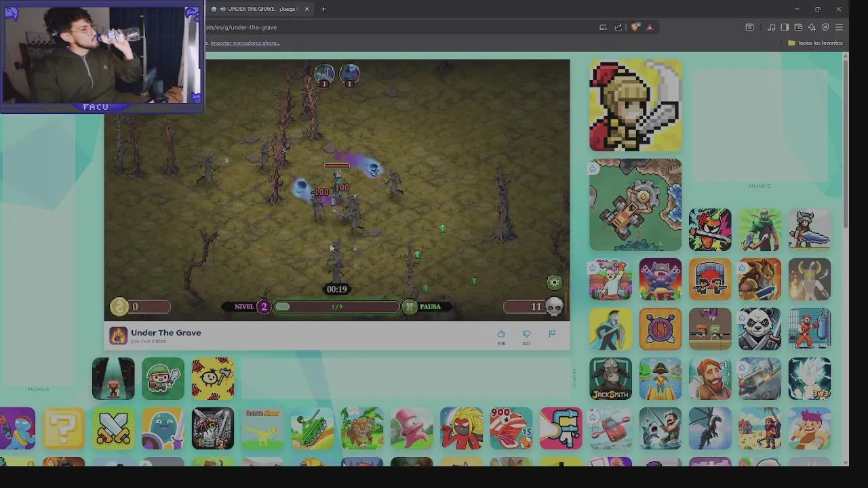
Task: Click the thumbs down dislike icon
Action: click(526, 333)
